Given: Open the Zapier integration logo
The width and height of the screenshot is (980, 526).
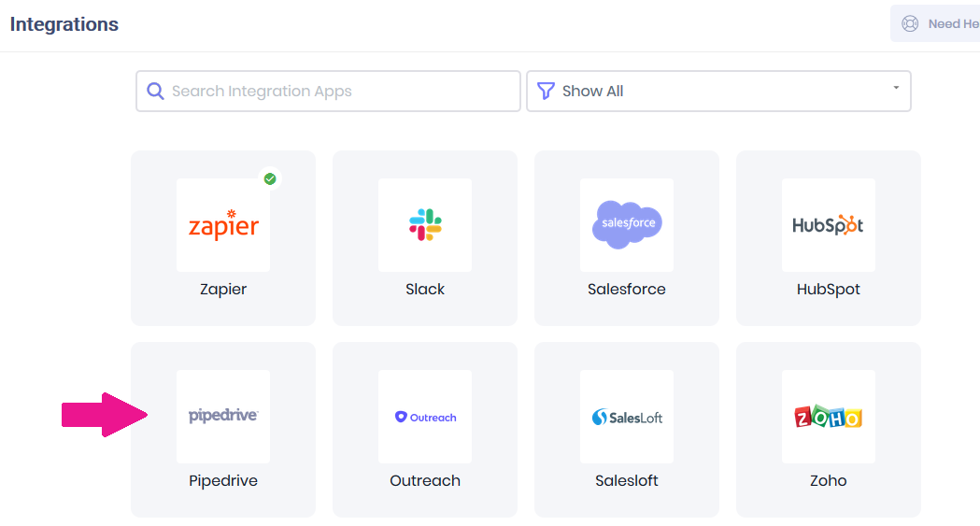Looking at the screenshot, I should [x=223, y=225].
